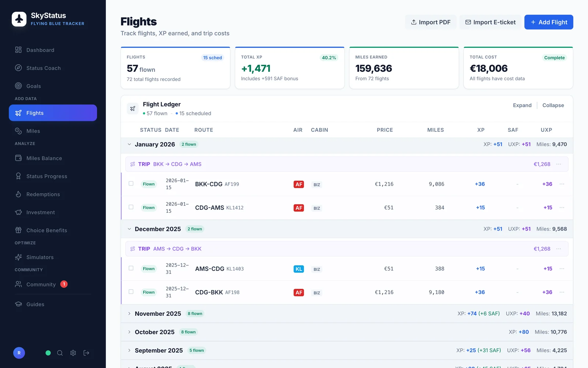This screenshot has width=588, height=368.
Task: Select checkbox for BKK-CDG AF199 flight
Action: (131, 183)
